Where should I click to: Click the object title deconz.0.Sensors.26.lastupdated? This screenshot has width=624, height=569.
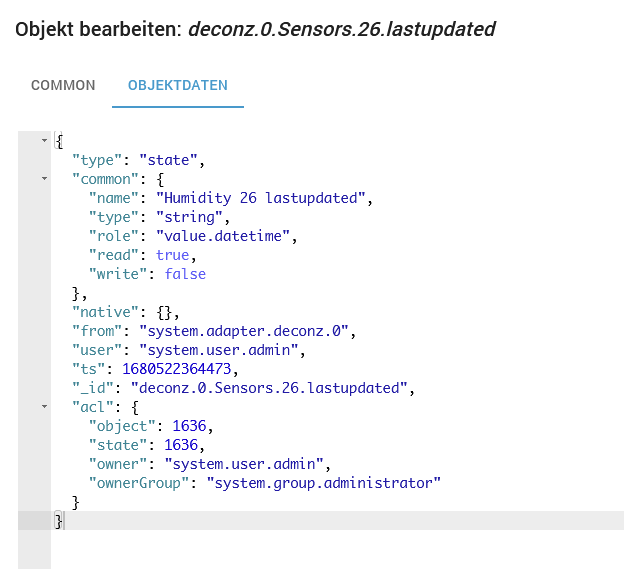(x=341, y=29)
